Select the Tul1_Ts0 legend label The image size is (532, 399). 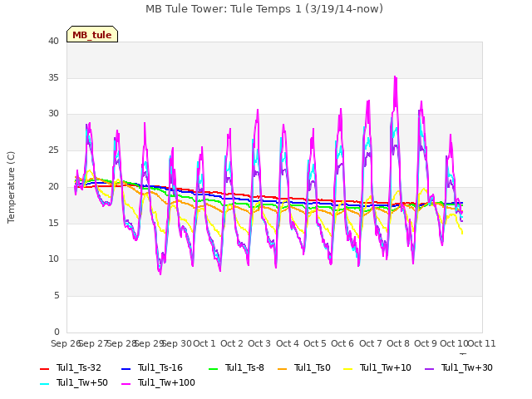coord(313,367)
